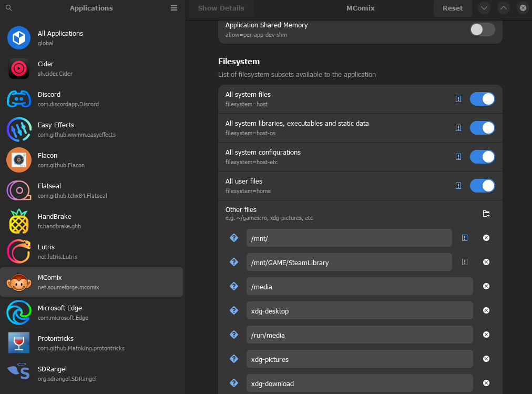Turn off All user files toggle
This screenshot has height=394, width=532.
point(482,185)
